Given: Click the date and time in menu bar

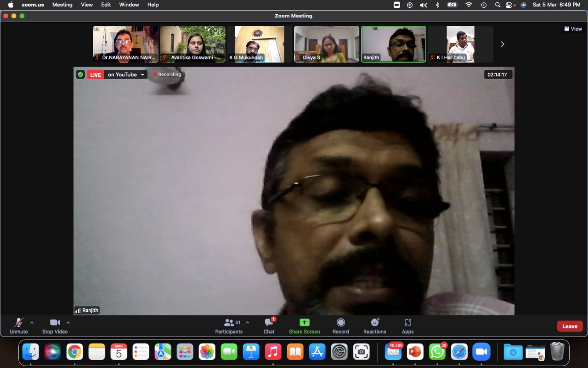Looking at the screenshot, I should tap(556, 5).
